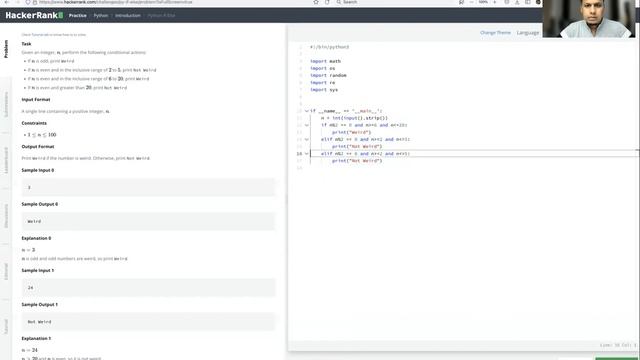Image resolution: width=640 pixels, height=360 pixels.
Task: Switch to the Problem side tab
Action: 6,49
